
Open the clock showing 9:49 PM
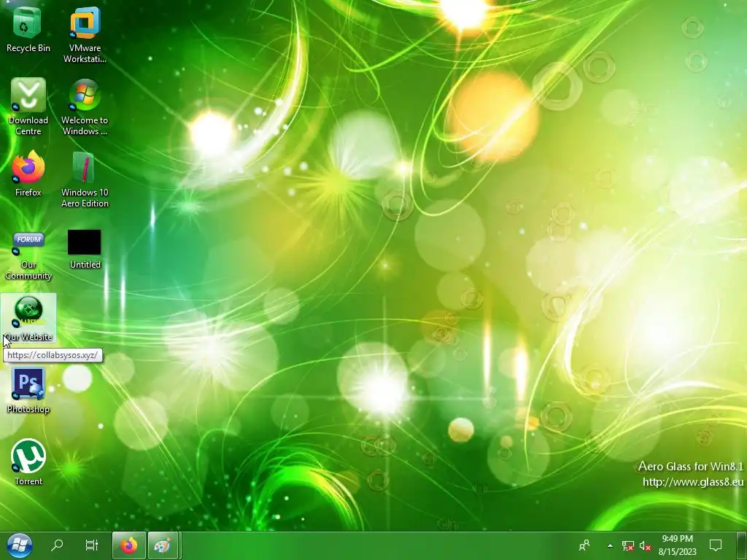(x=678, y=545)
